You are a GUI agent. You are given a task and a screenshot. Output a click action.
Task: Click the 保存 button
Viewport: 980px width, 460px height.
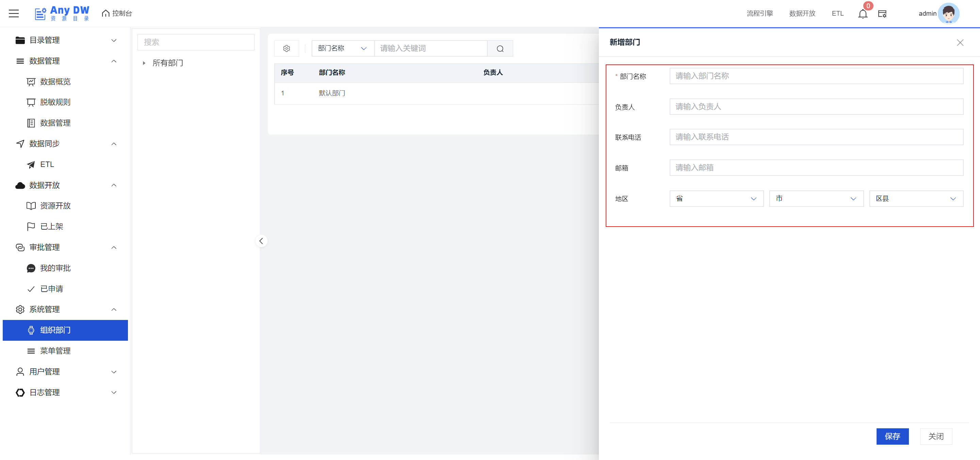(892, 436)
